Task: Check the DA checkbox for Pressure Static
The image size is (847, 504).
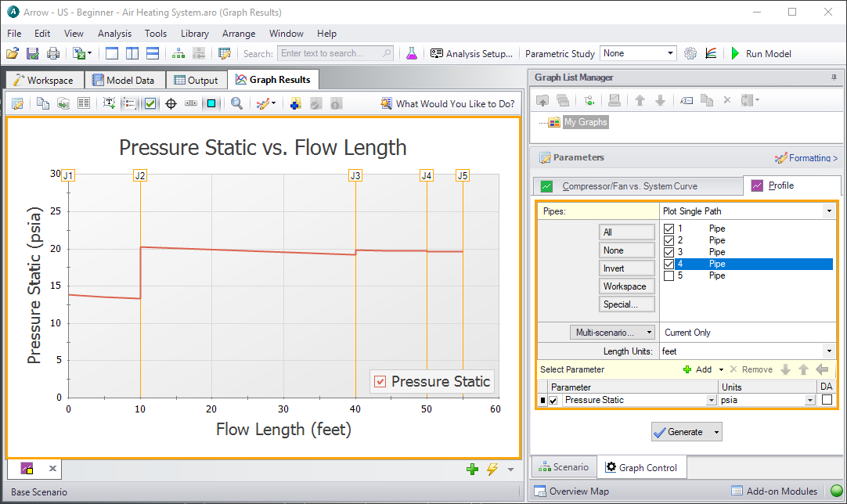Action: [x=827, y=400]
